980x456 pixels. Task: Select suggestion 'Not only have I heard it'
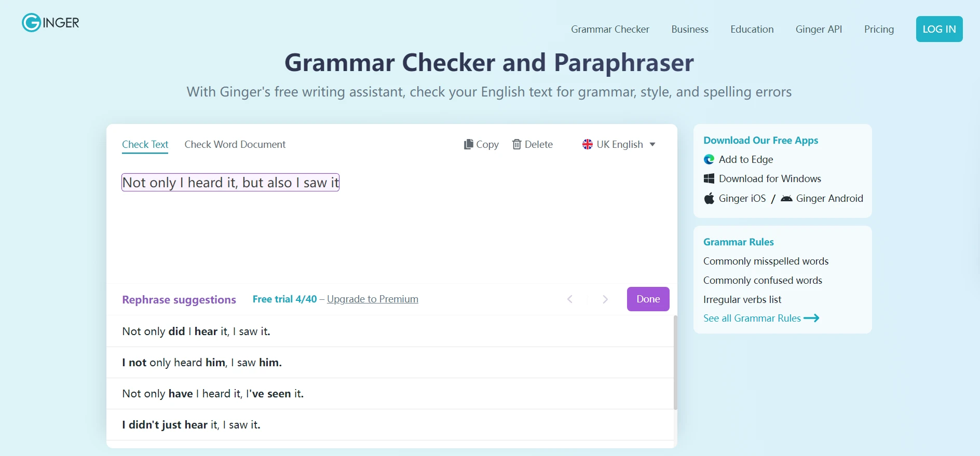click(x=390, y=393)
